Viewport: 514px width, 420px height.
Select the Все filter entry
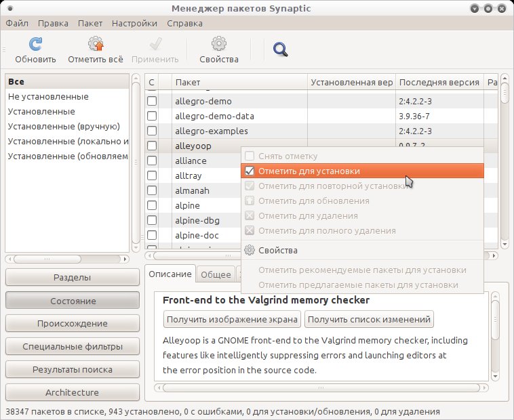tap(67, 81)
